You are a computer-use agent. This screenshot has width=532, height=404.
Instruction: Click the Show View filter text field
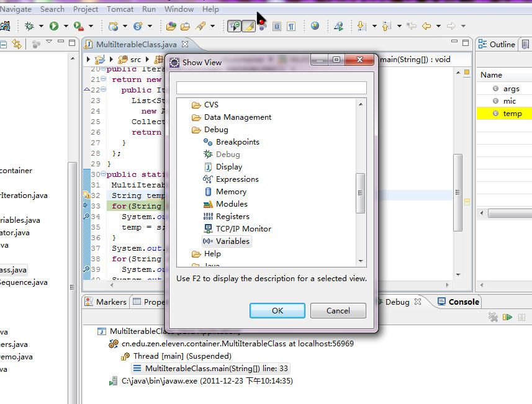pyautogui.click(x=271, y=88)
